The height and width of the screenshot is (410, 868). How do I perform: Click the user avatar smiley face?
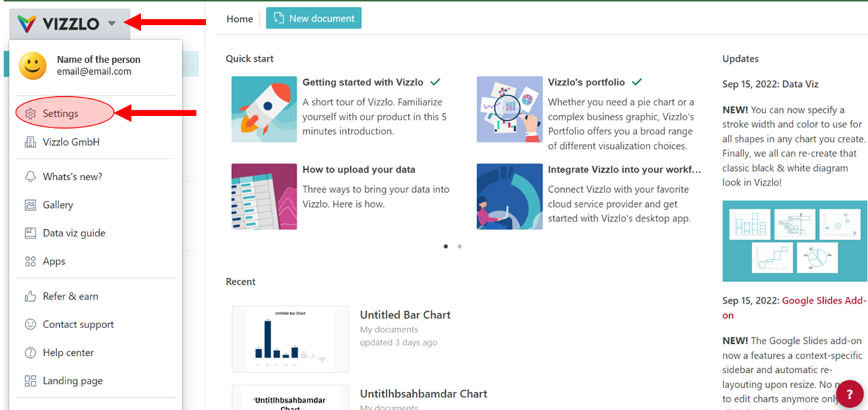click(33, 65)
